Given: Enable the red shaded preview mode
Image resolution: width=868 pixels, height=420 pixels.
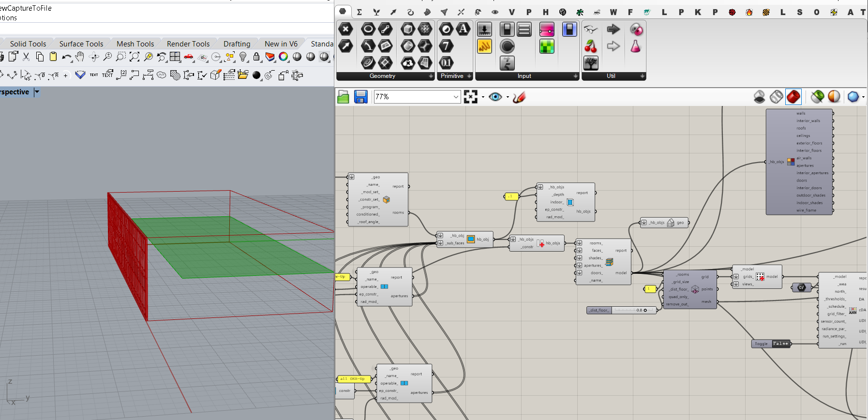Looking at the screenshot, I should tap(793, 97).
